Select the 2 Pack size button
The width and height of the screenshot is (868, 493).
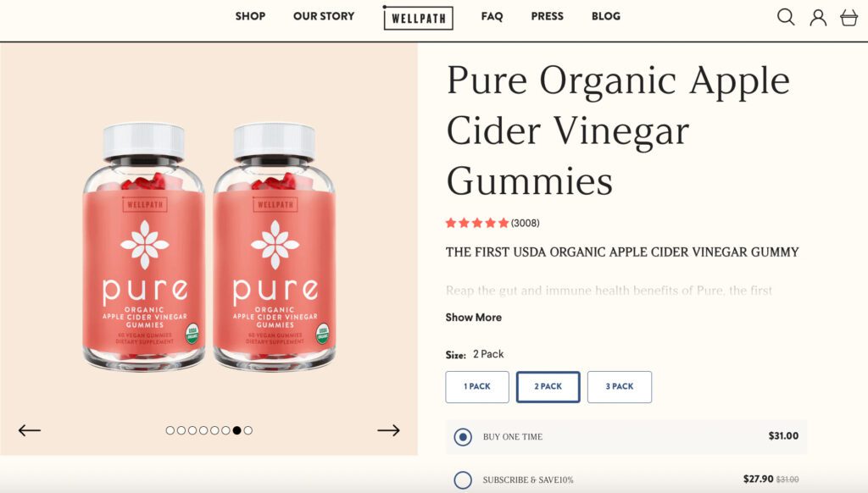point(548,387)
